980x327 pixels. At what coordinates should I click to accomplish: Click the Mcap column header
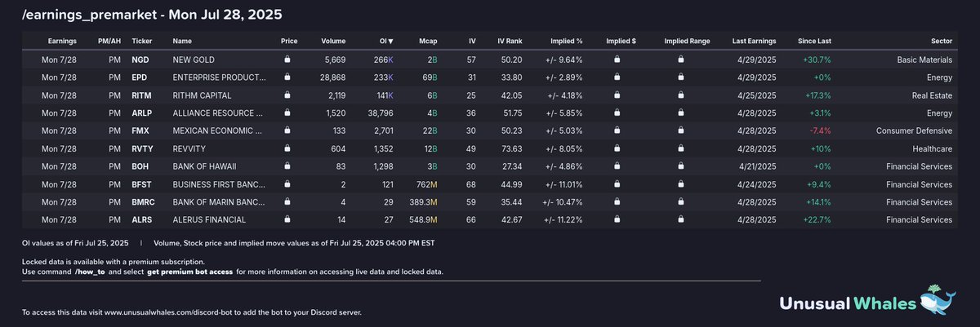click(x=429, y=41)
